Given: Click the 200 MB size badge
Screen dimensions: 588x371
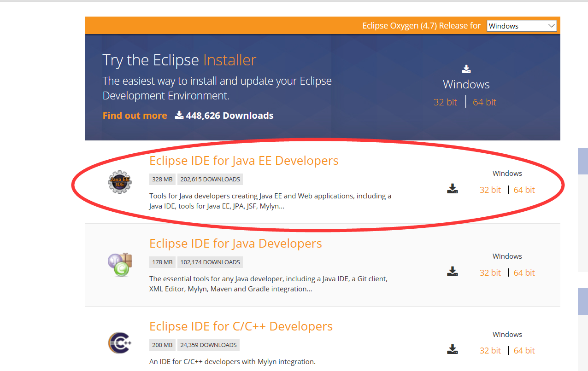Looking at the screenshot, I should pos(162,345).
